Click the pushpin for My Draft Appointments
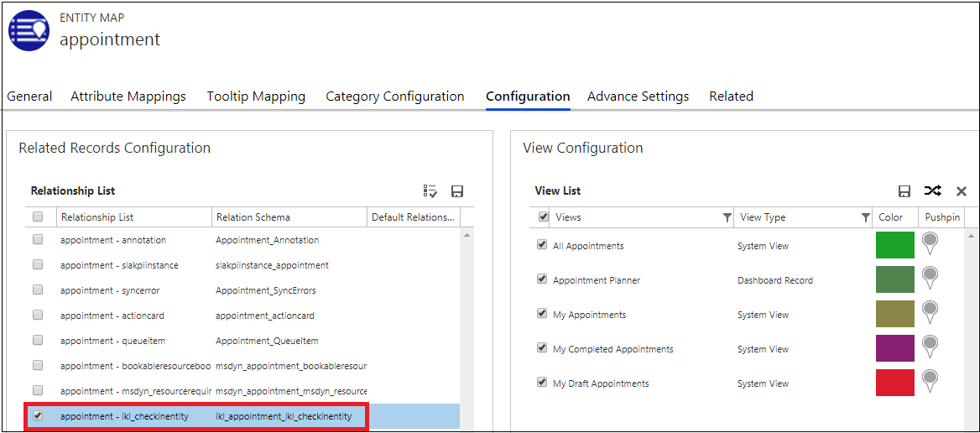This screenshot has width=980, height=433. (x=930, y=381)
